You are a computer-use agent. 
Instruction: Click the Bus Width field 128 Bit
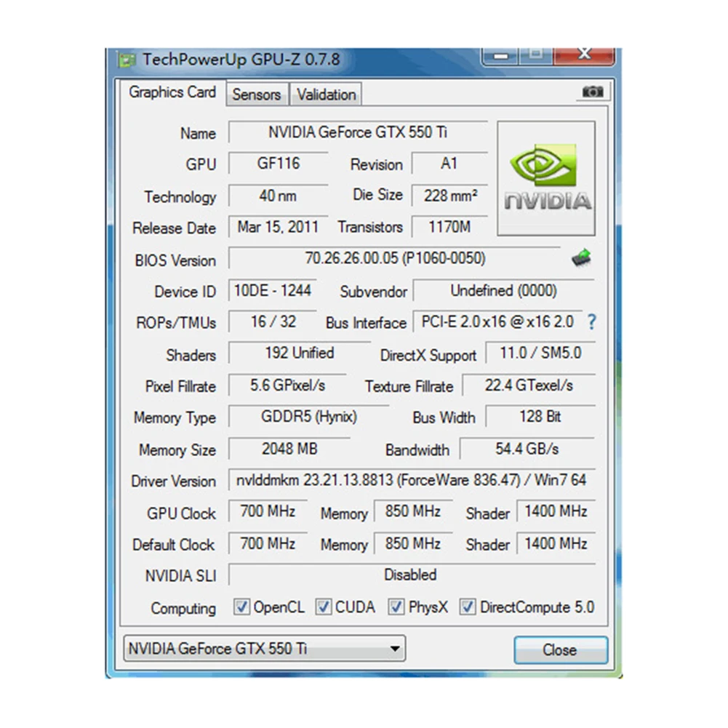click(540, 417)
